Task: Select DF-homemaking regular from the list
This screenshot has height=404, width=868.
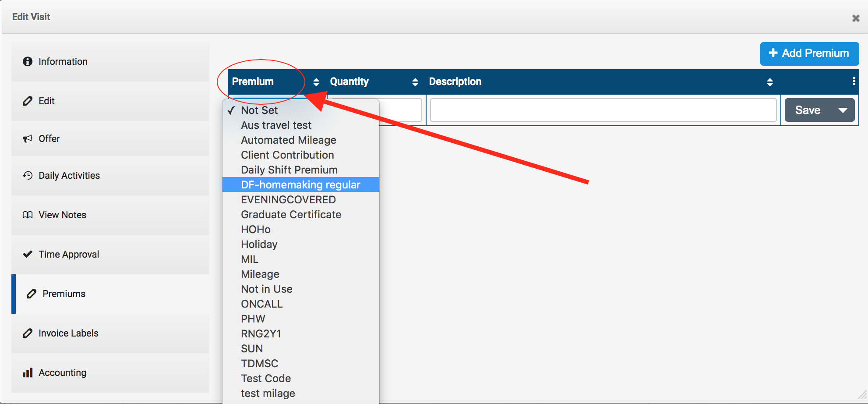Action: tap(300, 184)
